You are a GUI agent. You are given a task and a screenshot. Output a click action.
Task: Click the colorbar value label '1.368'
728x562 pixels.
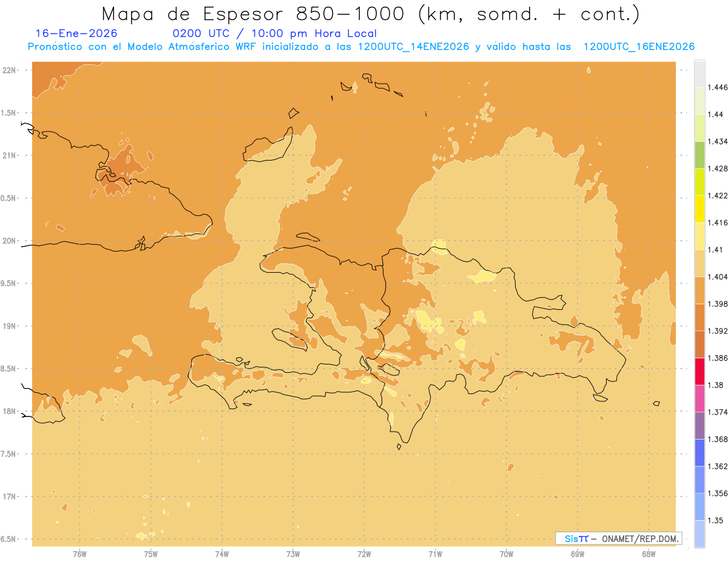tap(718, 439)
